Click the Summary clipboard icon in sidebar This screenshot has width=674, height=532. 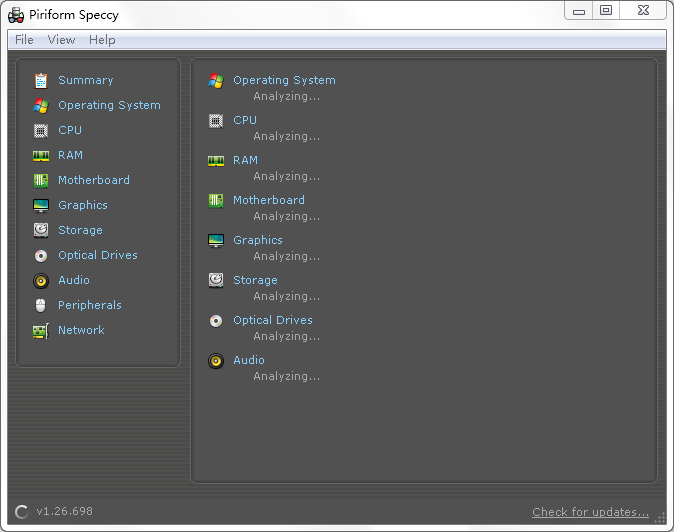[41, 81]
